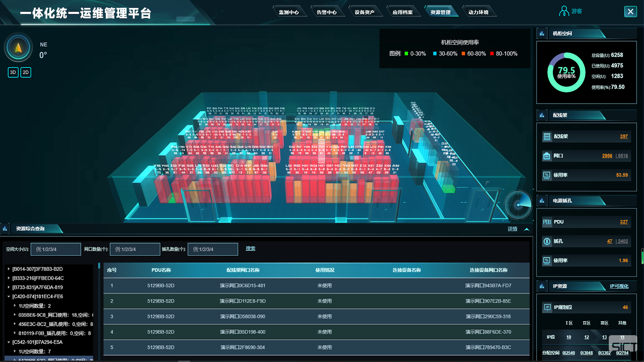Click the 空间大小 space size input field

[x=56, y=249]
